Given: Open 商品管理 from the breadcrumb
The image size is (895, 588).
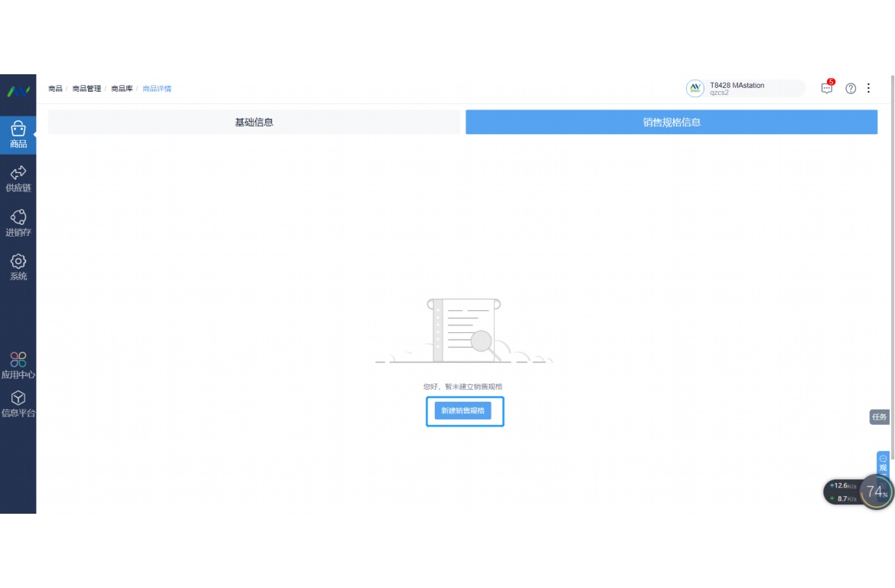Looking at the screenshot, I should click(86, 88).
